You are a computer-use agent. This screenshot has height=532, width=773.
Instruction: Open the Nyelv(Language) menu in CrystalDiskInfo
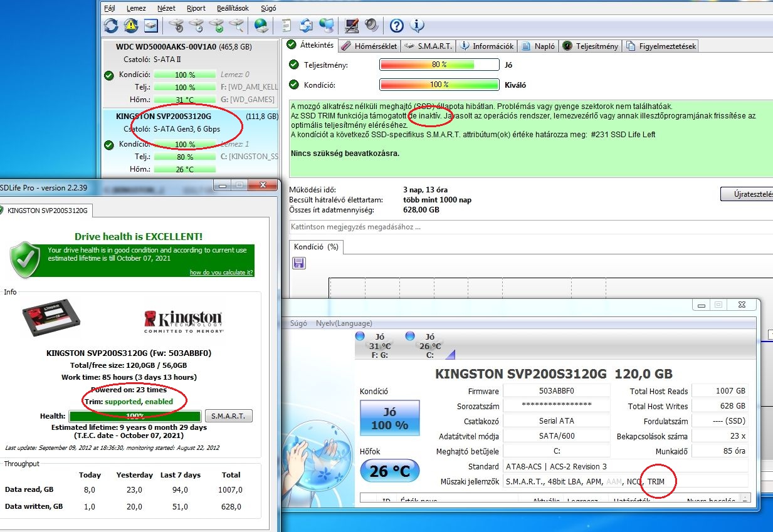344,323
